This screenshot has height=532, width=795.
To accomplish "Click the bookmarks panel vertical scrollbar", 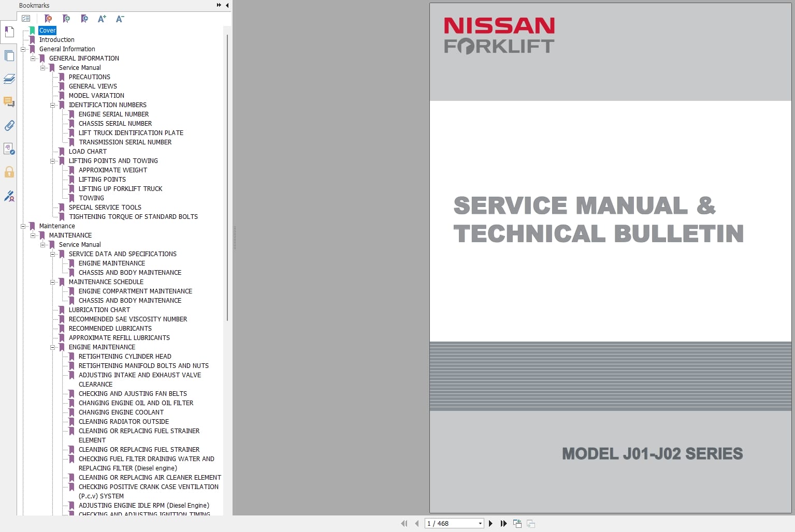I will (227, 178).
